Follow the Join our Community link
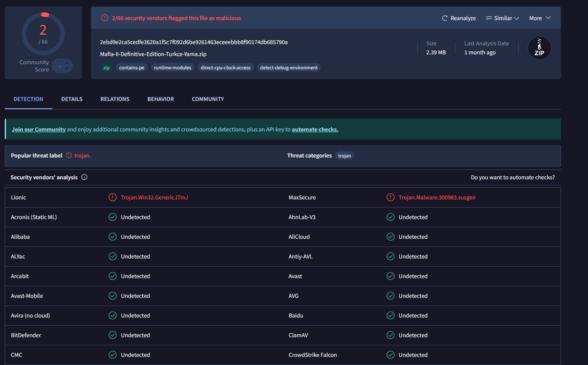Image resolution: width=588 pixels, height=365 pixels. coord(39,129)
